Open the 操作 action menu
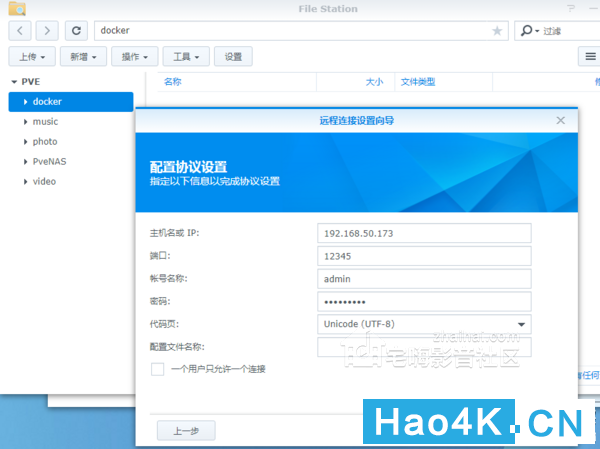The width and height of the screenshot is (600, 449). click(135, 57)
